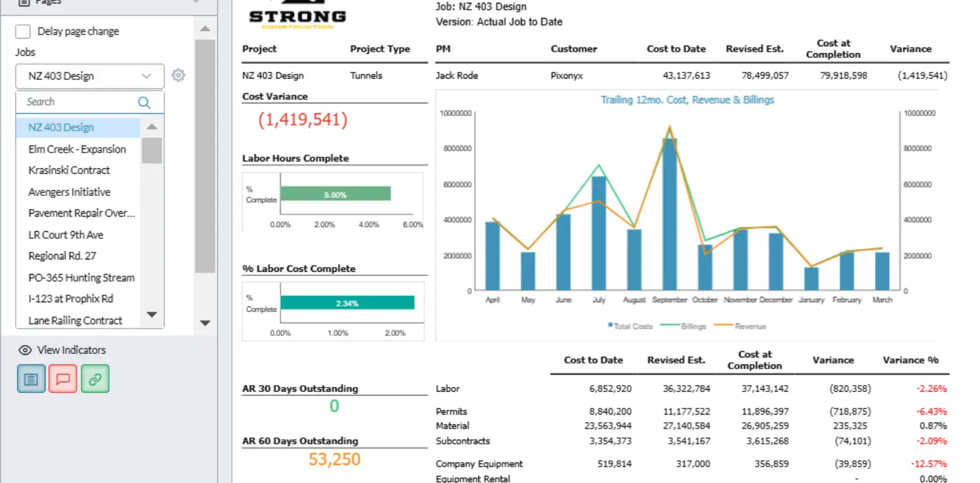980x483 pixels.
Task: Click the jobs list scroll up arrow
Action: [152, 127]
